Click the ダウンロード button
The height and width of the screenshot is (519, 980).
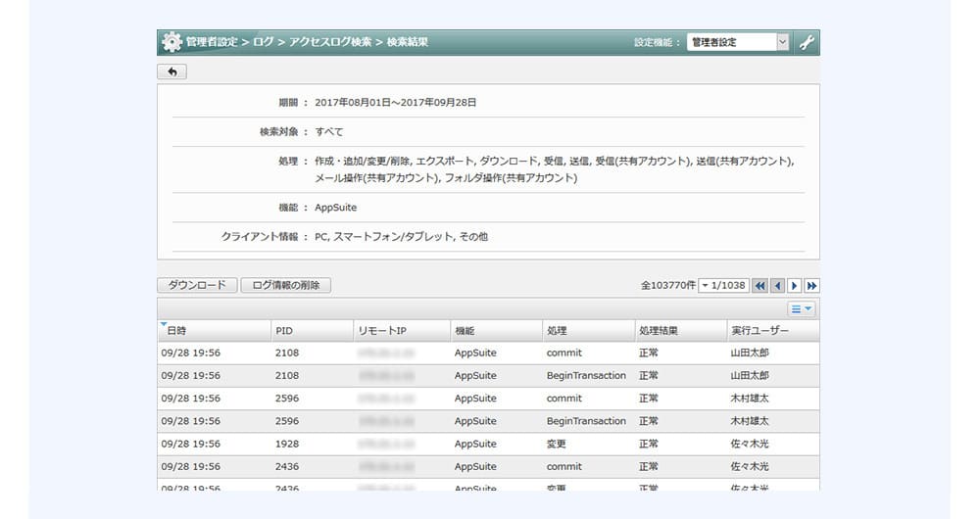(x=197, y=285)
